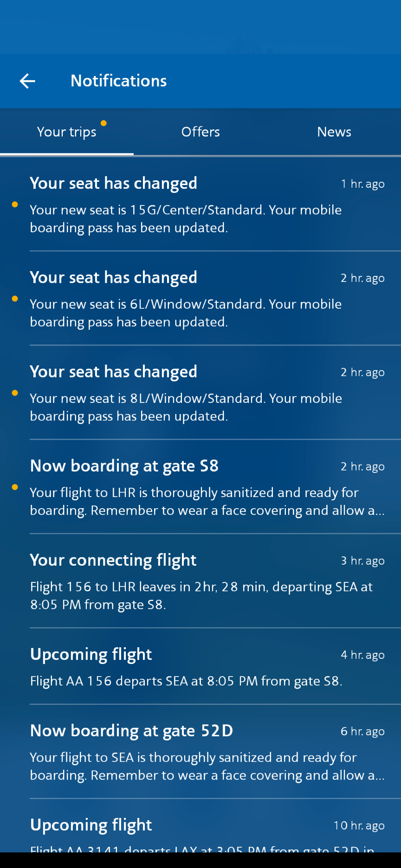
Task: Open Now boarding at gate 52D notification
Action: pos(200,752)
